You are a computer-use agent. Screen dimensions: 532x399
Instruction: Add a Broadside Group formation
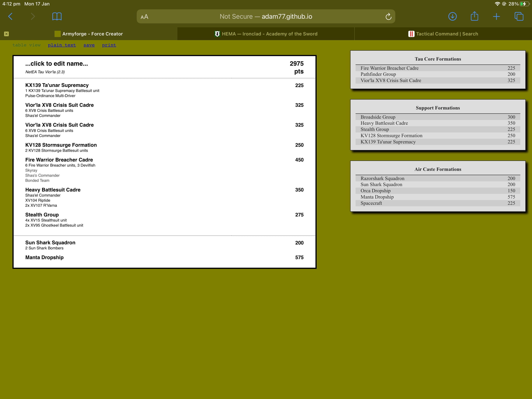click(378, 117)
